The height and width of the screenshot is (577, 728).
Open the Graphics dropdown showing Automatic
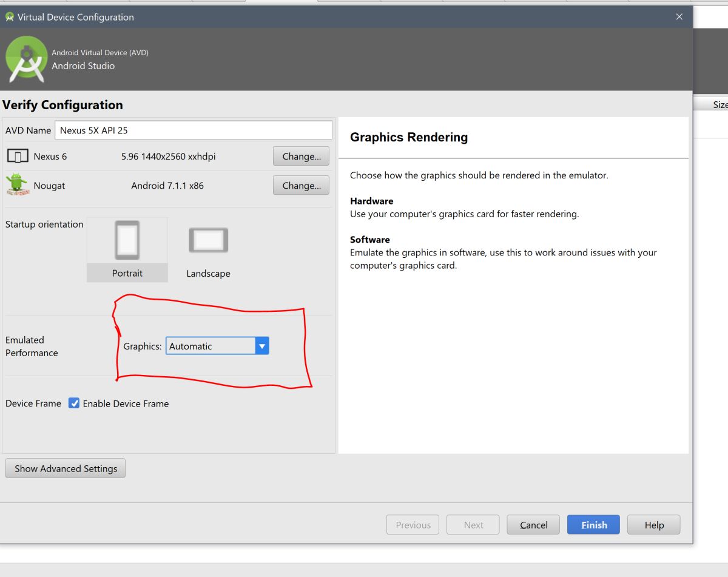pos(217,346)
